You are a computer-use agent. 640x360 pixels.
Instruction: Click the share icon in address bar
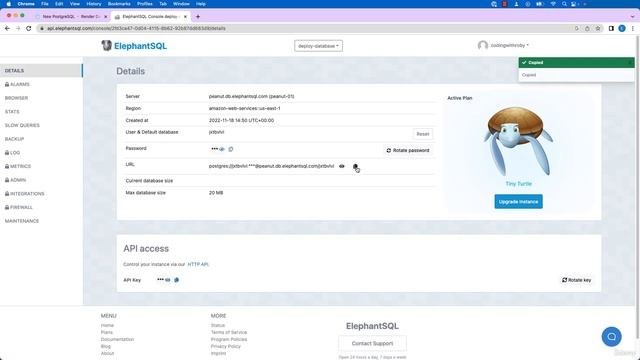tap(587, 29)
